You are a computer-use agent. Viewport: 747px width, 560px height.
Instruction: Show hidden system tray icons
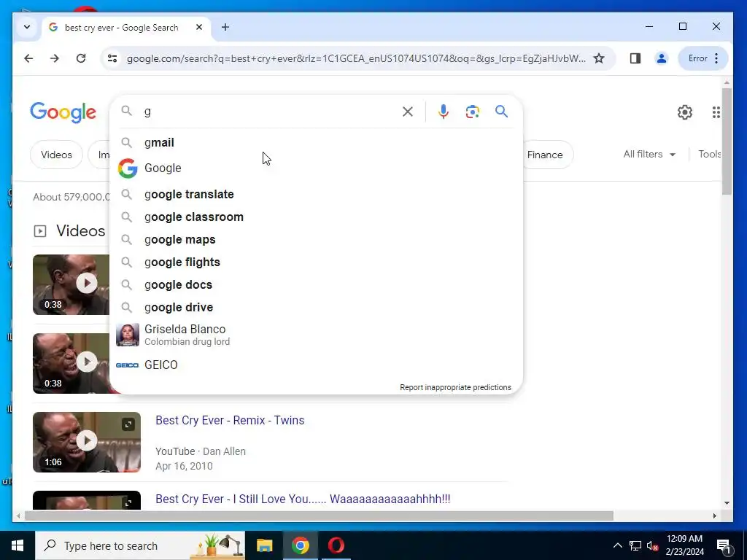pos(617,545)
